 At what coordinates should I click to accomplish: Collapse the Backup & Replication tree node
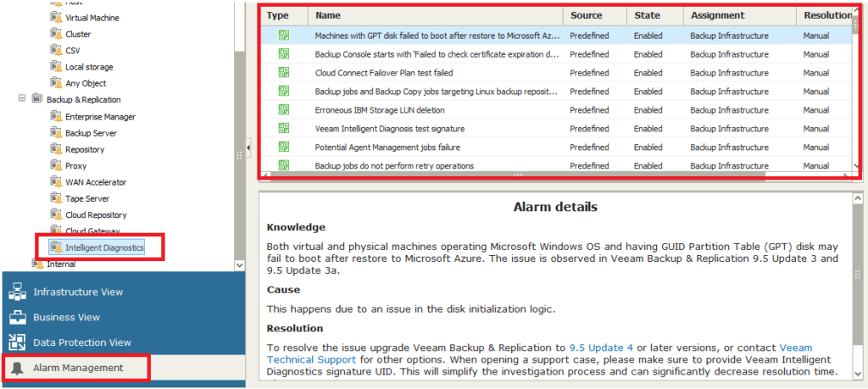coord(22,99)
